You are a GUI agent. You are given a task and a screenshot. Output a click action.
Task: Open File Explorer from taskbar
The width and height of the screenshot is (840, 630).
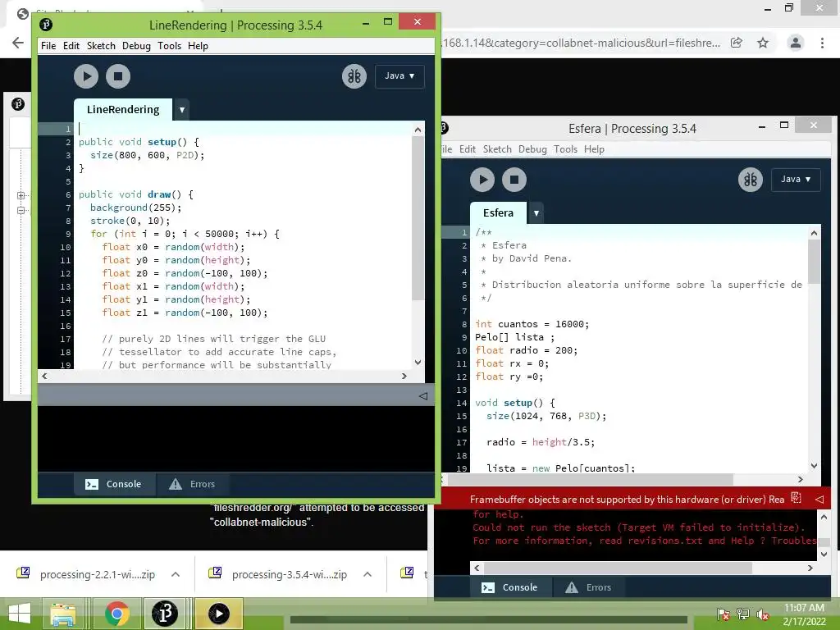(x=63, y=614)
